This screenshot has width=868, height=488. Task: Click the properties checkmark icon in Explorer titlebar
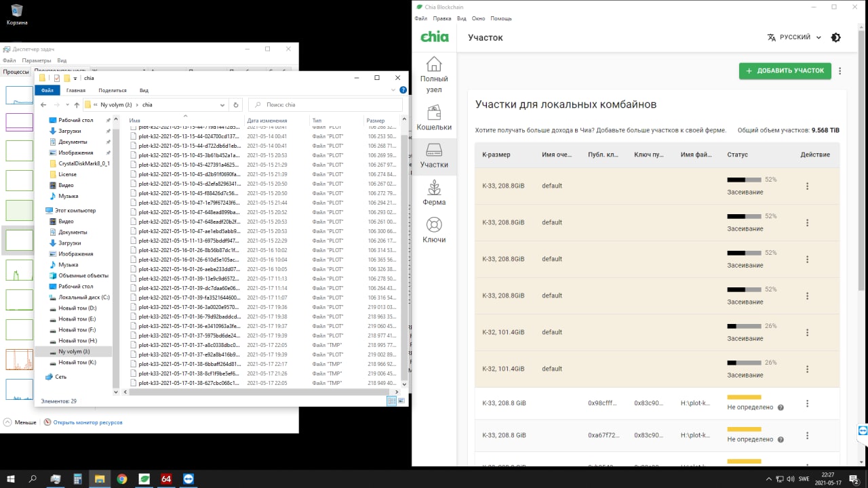click(x=57, y=78)
